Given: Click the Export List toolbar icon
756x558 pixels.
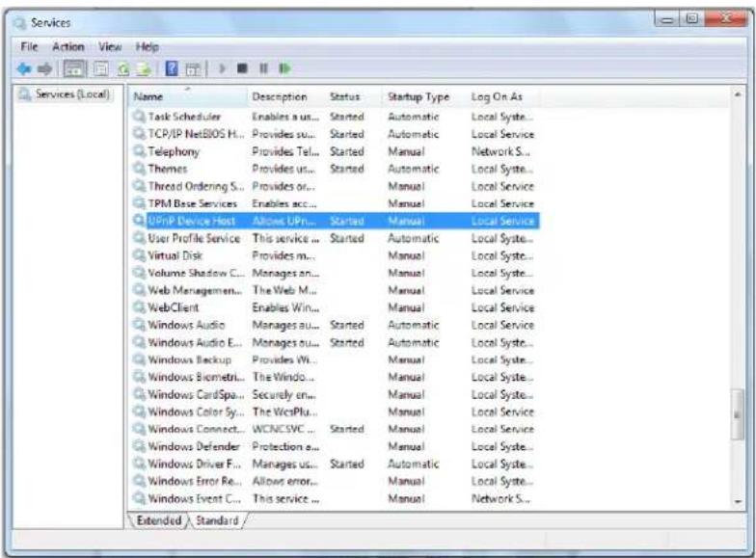Looking at the screenshot, I should (145, 69).
